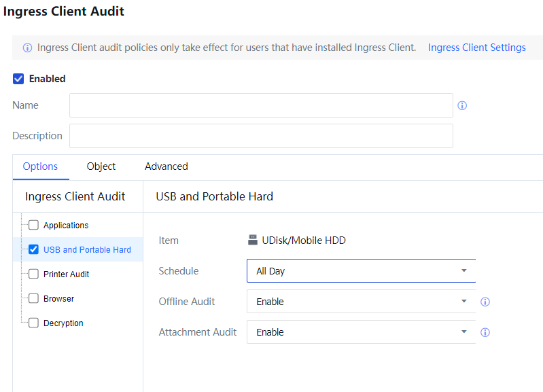Select the Options tab
The width and height of the screenshot is (543, 392).
pos(40,166)
